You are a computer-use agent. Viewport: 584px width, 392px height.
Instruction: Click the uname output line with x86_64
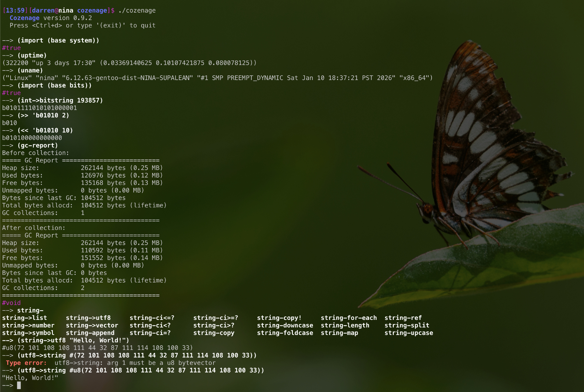217,78
